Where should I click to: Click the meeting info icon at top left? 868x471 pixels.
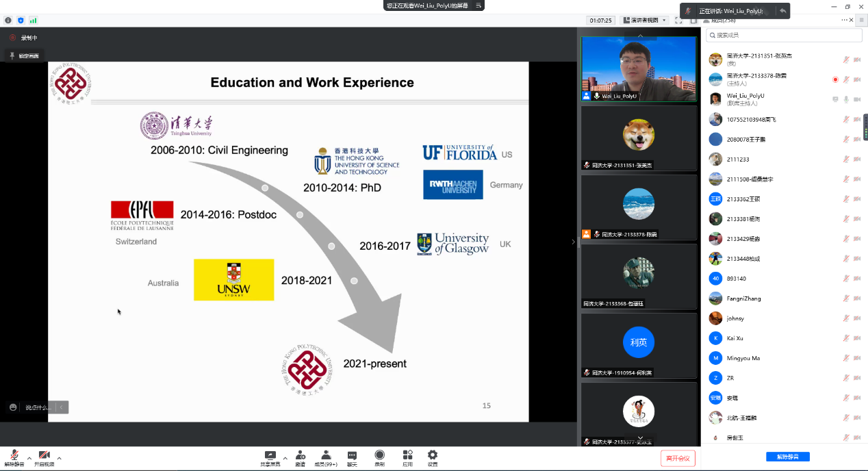(8, 21)
